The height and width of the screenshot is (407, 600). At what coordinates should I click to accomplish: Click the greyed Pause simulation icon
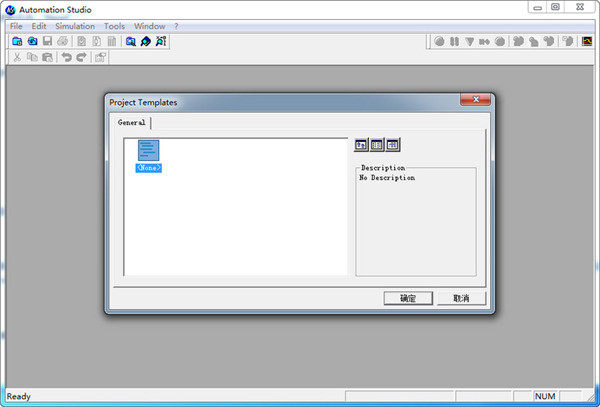point(454,41)
